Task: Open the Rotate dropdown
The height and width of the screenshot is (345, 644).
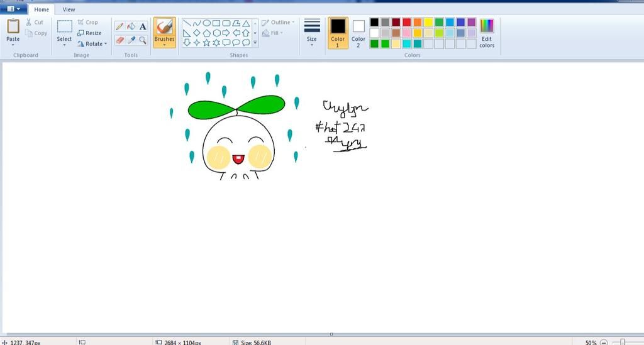Action: [x=92, y=43]
